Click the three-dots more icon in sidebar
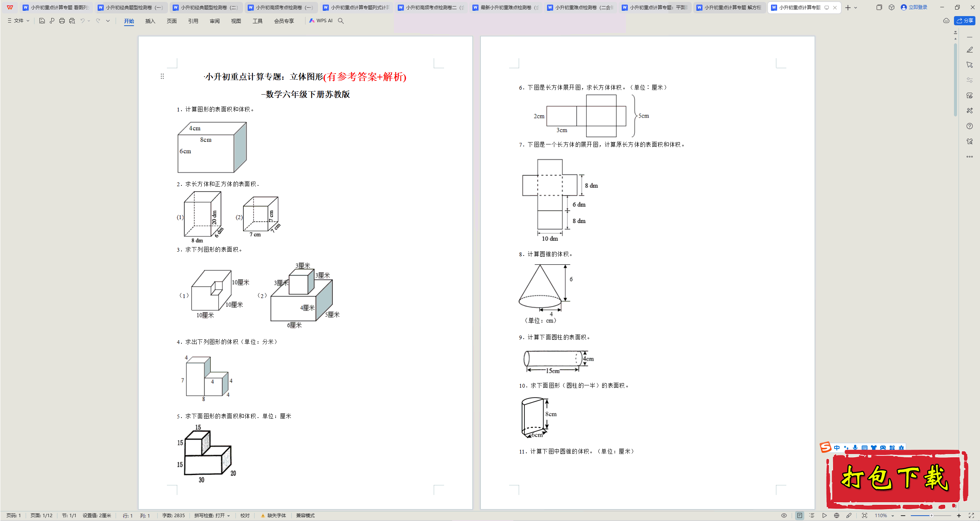Screen dimensions: 980x521 pyautogui.click(x=970, y=157)
